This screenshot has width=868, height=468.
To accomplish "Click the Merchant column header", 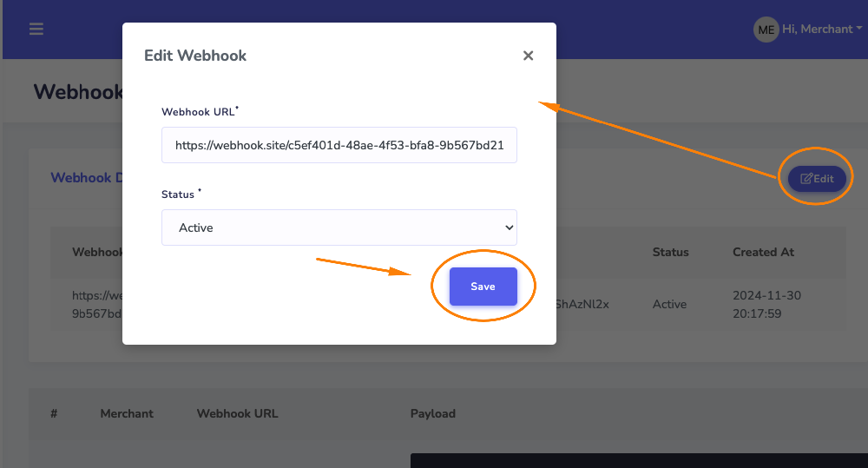I will click(x=127, y=413).
